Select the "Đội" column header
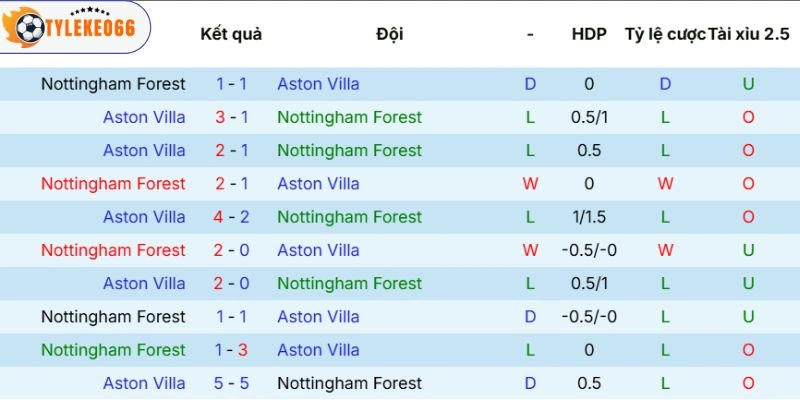 click(x=390, y=34)
